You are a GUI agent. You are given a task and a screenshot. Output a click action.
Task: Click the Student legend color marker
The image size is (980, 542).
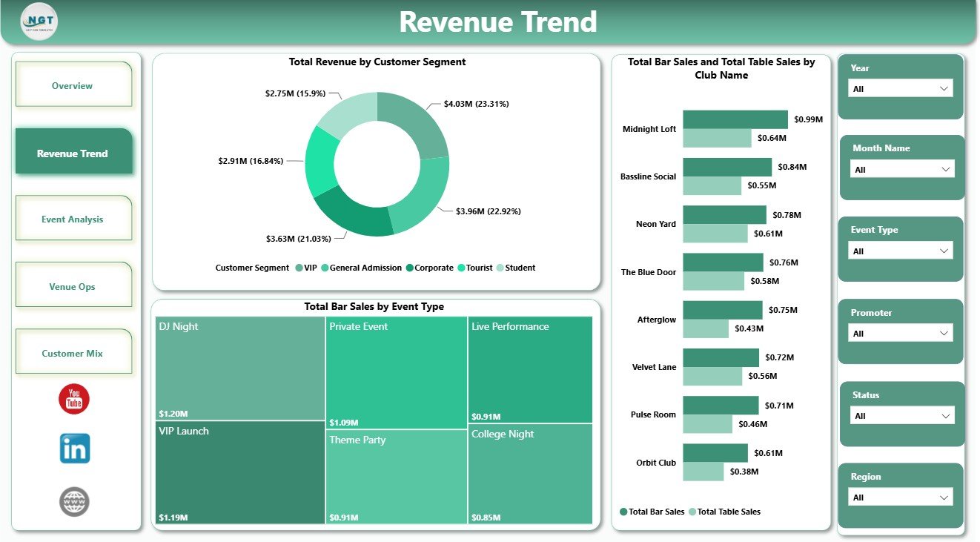pos(500,268)
